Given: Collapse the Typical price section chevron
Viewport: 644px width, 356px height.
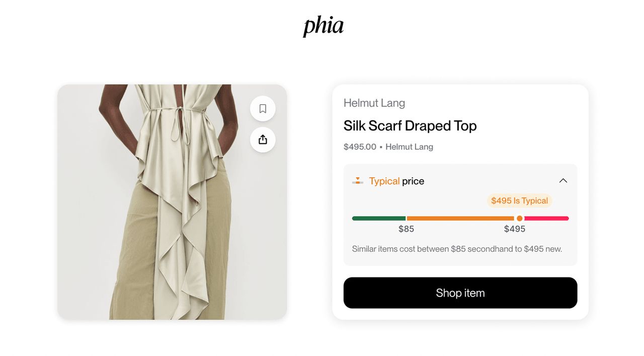Looking at the screenshot, I should click(x=563, y=181).
